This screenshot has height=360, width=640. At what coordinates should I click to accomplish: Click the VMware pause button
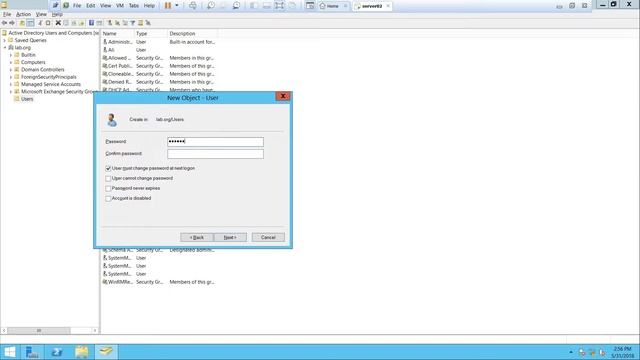click(x=168, y=6)
